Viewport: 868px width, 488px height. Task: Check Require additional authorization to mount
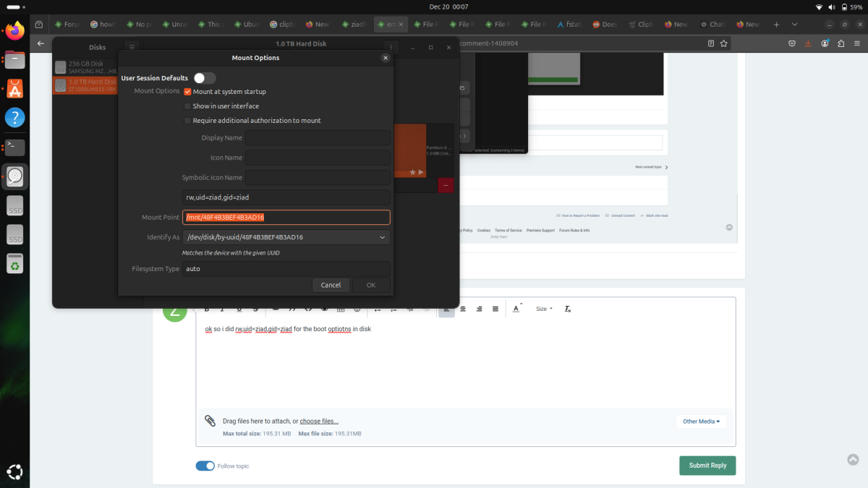pyautogui.click(x=187, y=121)
